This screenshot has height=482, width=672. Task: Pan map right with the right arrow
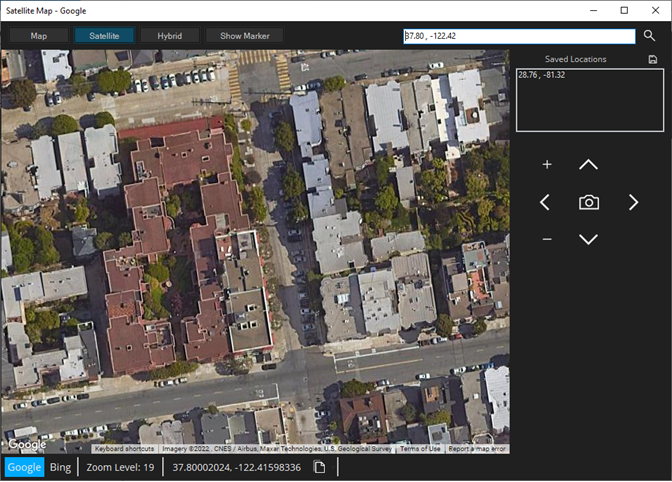pyautogui.click(x=633, y=202)
